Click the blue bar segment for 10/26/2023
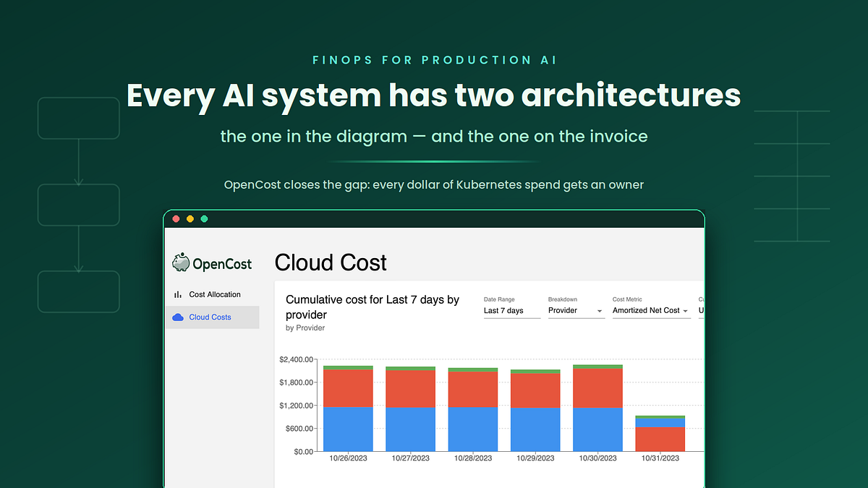Viewport: 868px width, 488px height. tap(348, 429)
